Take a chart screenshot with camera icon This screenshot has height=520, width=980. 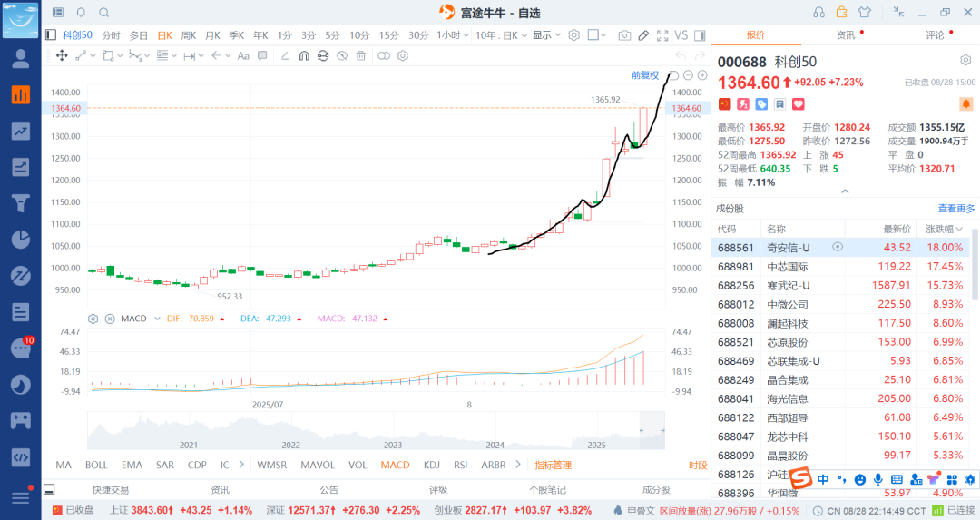(x=624, y=35)
